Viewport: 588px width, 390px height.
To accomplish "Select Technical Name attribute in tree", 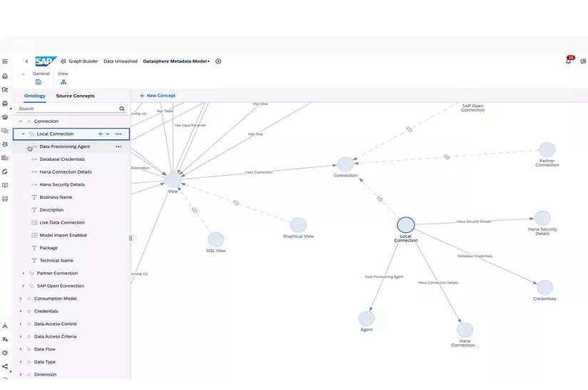I will (x=56, y=261).
